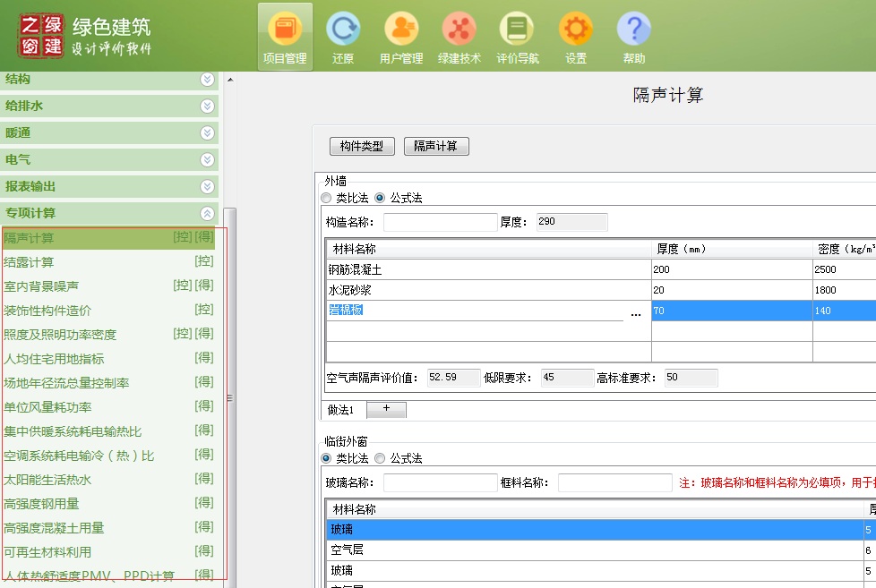Viewport: 876px width, 588px height.
Task: Select 公式法 radio for 临街外窗
Action: (380, 458)
